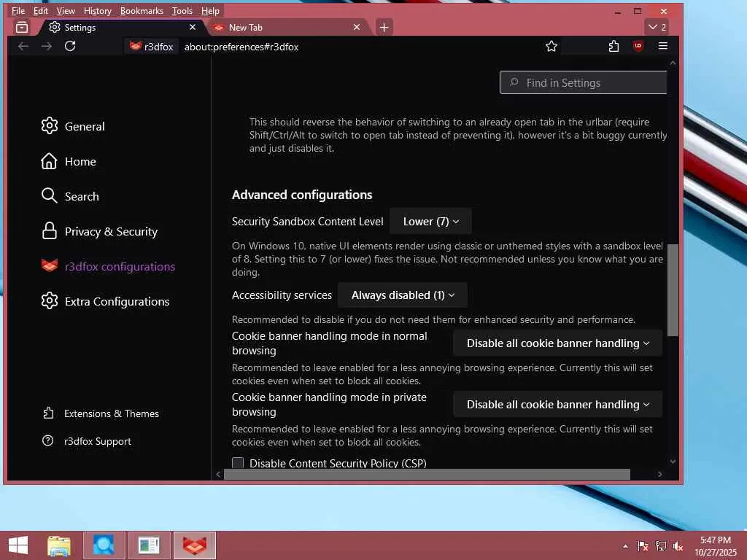Close the New Tab tab
This screenshot has width=747, height=560.
tap(357, 27)
